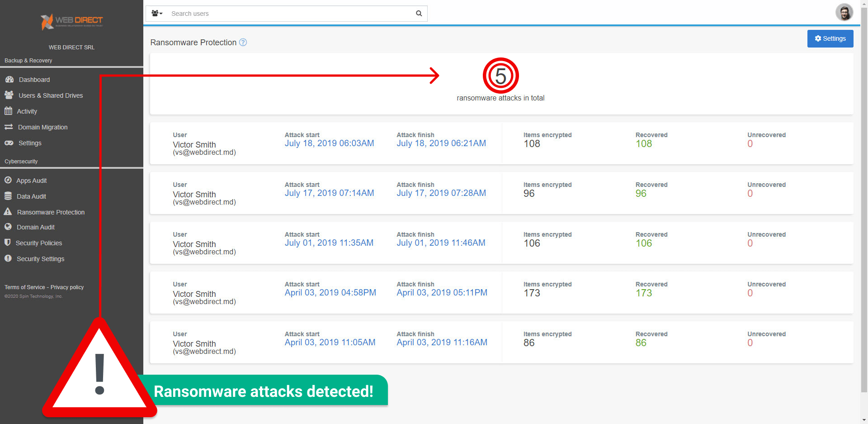The width and height of the screenshot is (868, 424).
Task: Click the Dashboard gauge icon in sidebar
Action: tap(9, 80)
